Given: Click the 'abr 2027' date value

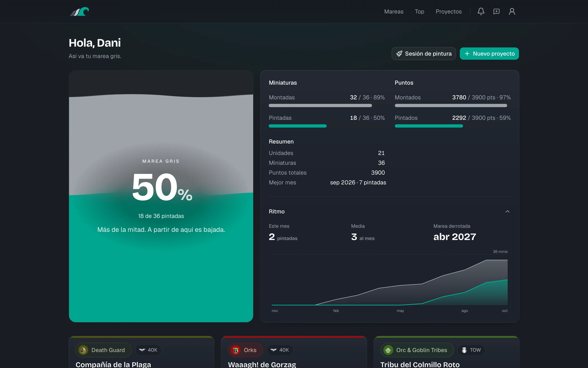Looking at the screenshot, I should [x=455, y=237].
